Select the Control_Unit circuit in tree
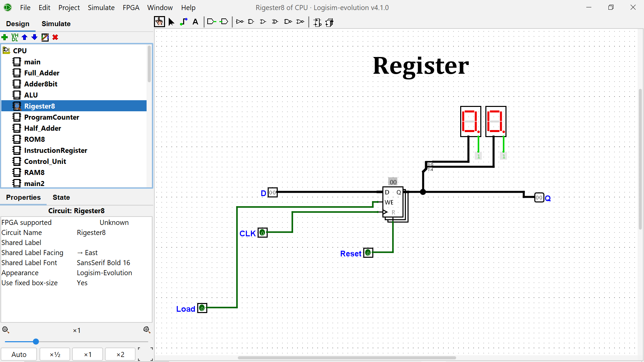The image size is (644, 362). [x=45, y=162]
